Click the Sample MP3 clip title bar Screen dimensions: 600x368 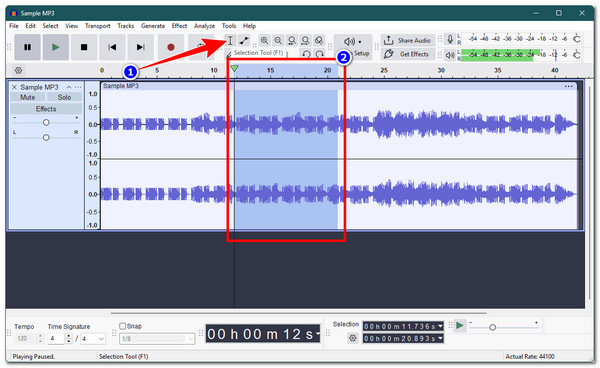(x=339, y=86)
